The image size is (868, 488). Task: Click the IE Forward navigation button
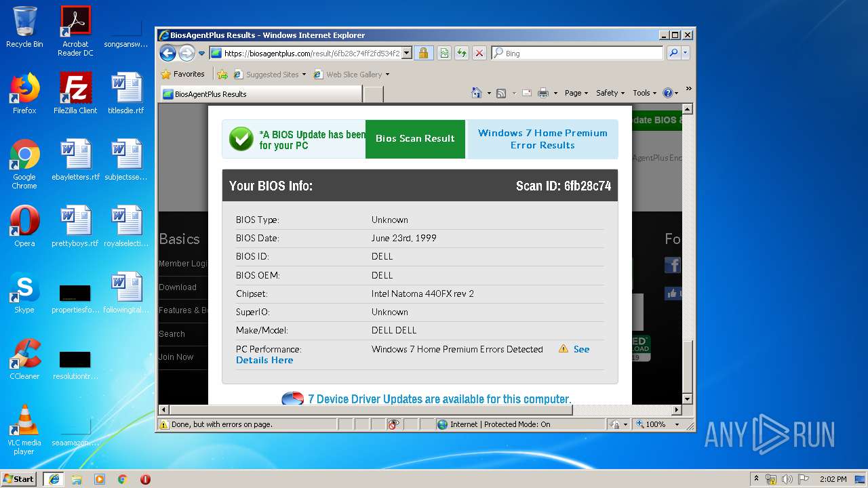[186, 53]
